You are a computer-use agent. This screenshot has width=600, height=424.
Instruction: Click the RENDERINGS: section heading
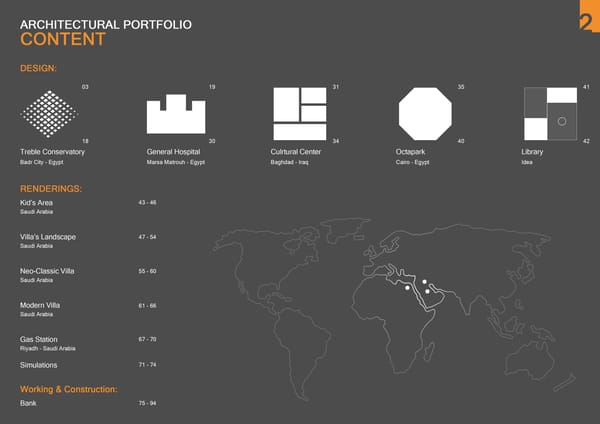click(51, 188)
